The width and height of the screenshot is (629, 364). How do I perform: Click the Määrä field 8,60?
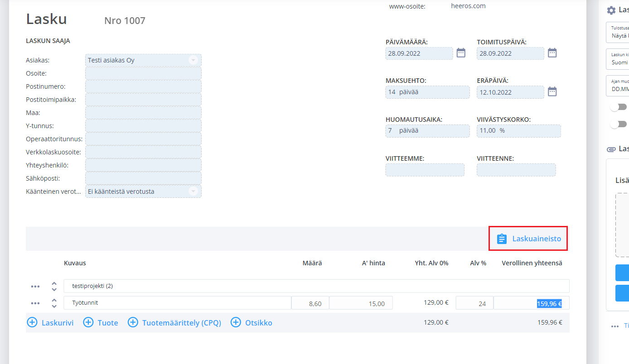tap(310, 303)
